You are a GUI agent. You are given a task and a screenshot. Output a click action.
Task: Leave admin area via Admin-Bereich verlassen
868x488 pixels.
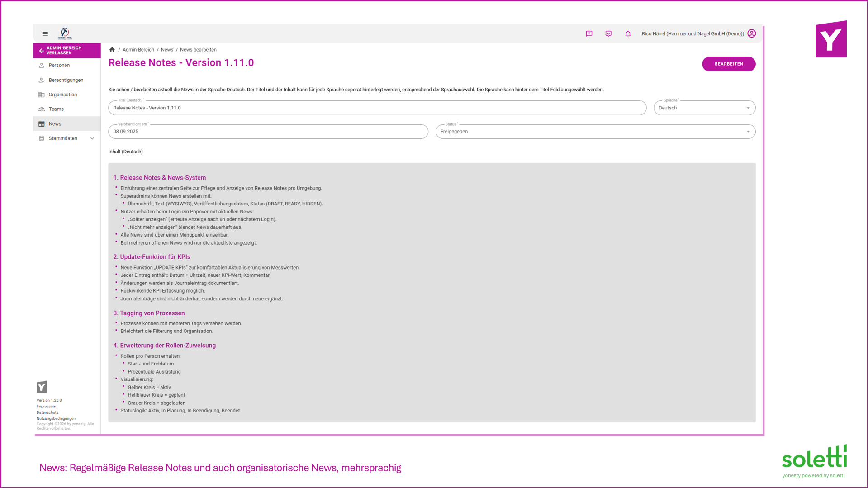(x=67, y=51)
